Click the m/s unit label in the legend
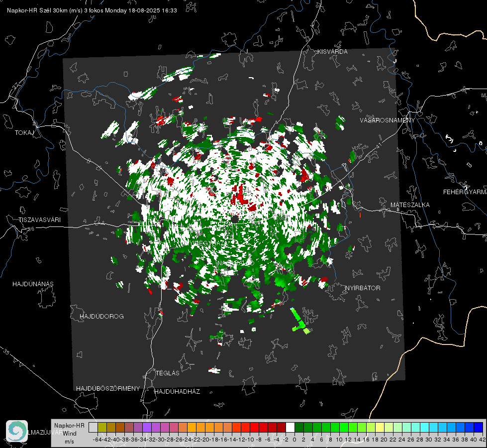This screenshot has height=448, width=487. pos(69,442)
